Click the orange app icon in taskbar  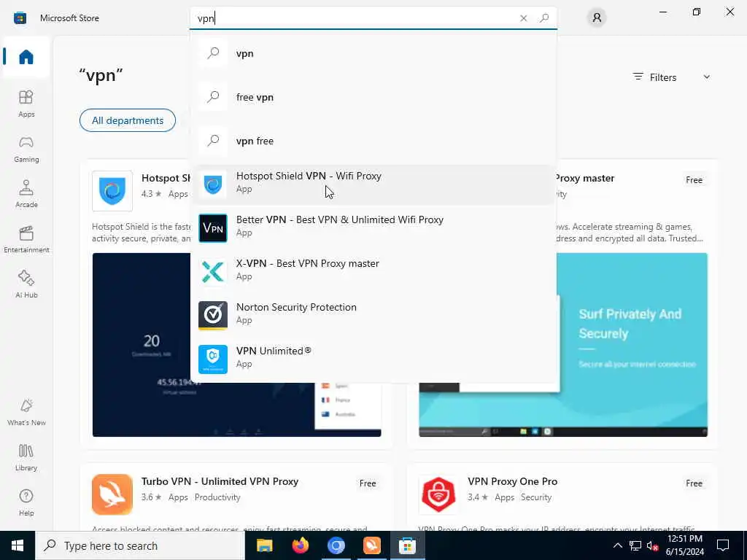click(x=371, y=545)
